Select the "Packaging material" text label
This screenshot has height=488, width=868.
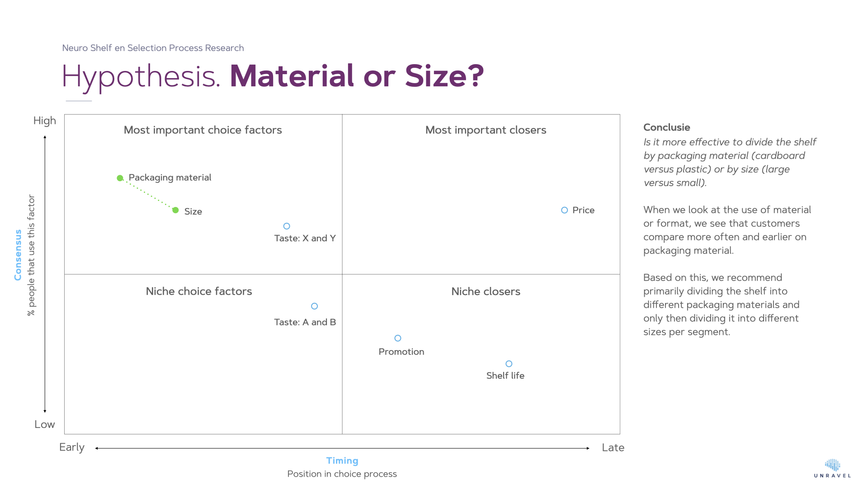[x=170, y=178]
